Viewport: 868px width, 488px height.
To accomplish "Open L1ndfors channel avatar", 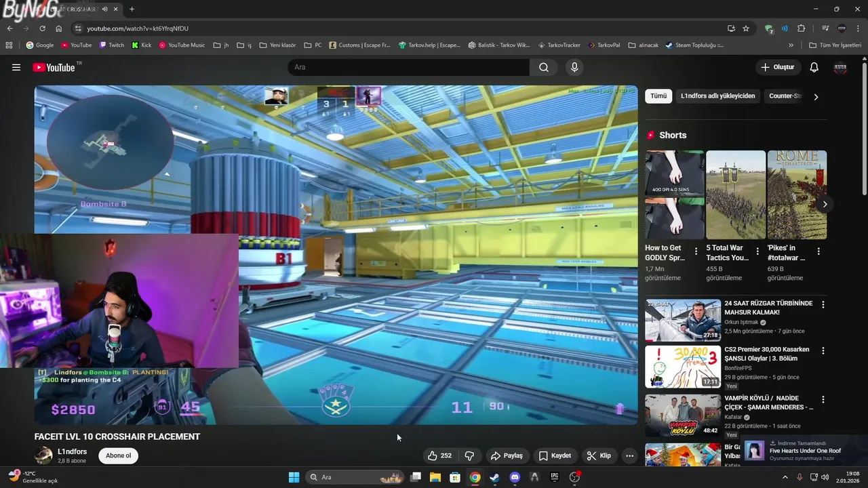I will coord(43,455).
